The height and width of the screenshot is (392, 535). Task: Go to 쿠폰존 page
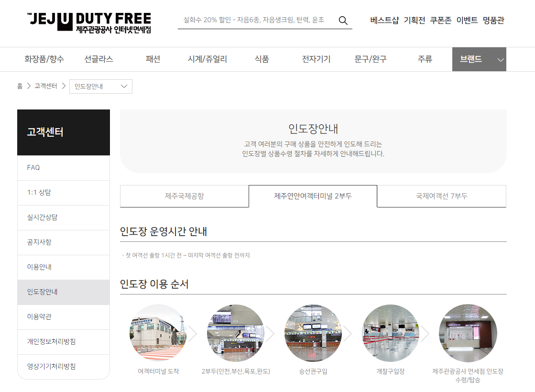tap(440, 21)
